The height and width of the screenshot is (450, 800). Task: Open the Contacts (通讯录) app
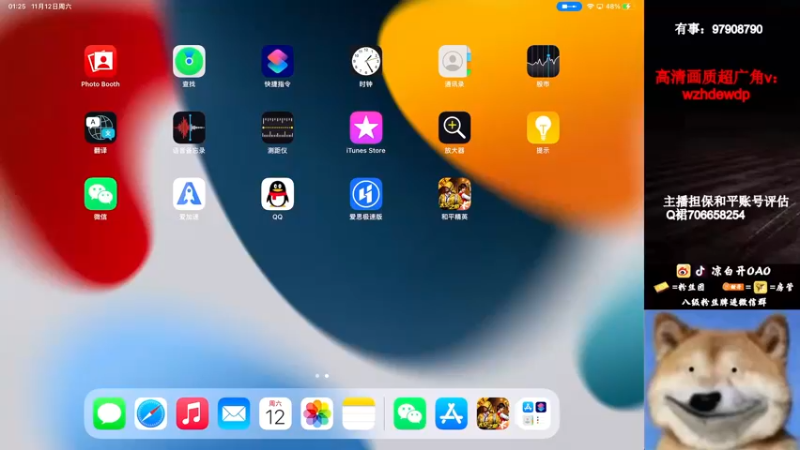(454, 61)
